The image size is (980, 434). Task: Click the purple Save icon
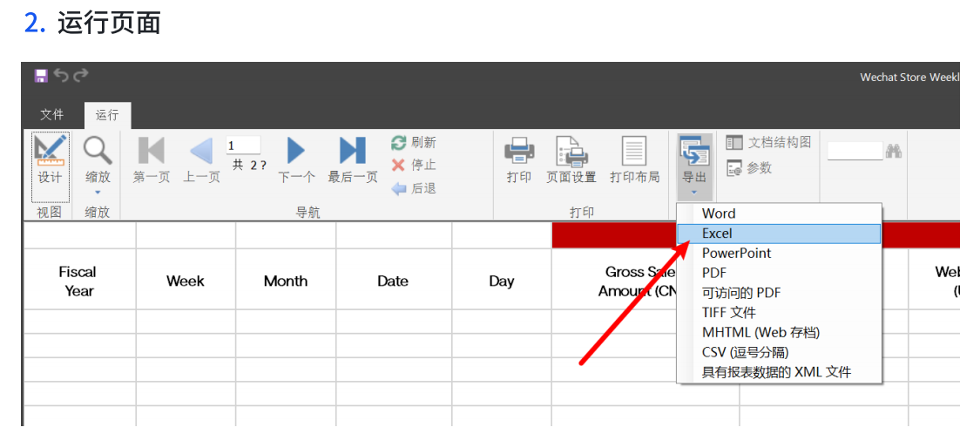coord(41,77)
